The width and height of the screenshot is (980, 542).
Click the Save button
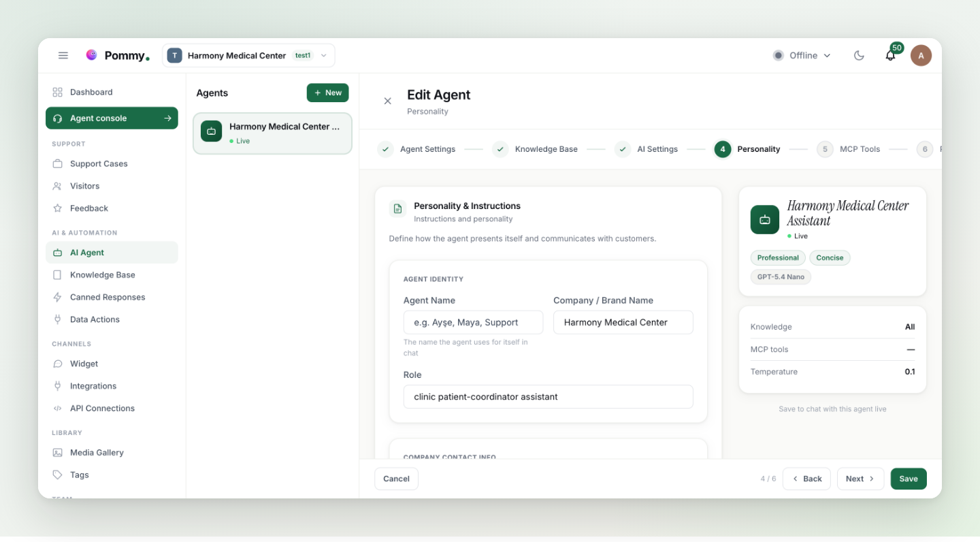pyautogui.click(x=909, y=479)
